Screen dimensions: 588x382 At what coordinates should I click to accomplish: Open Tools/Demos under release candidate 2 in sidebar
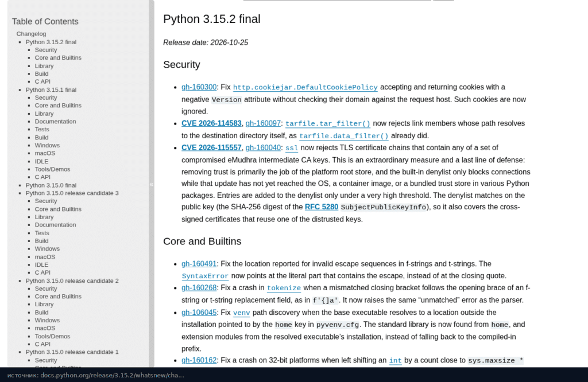52,336
